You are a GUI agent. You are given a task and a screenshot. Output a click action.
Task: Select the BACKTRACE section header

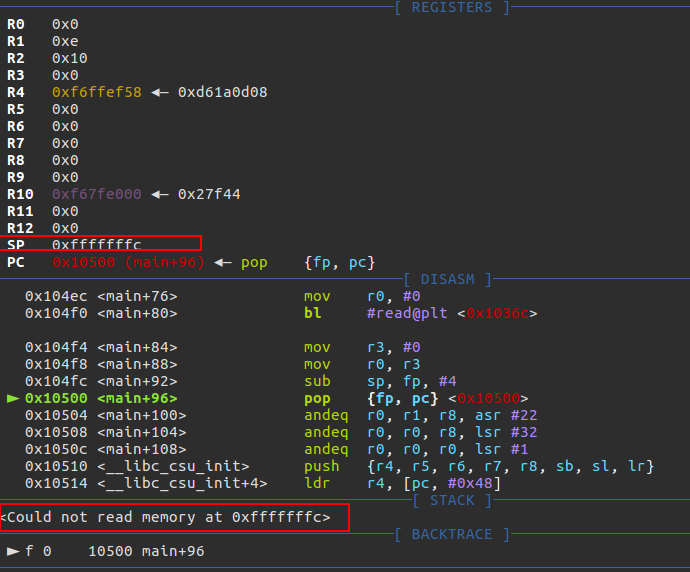[451, 534]
